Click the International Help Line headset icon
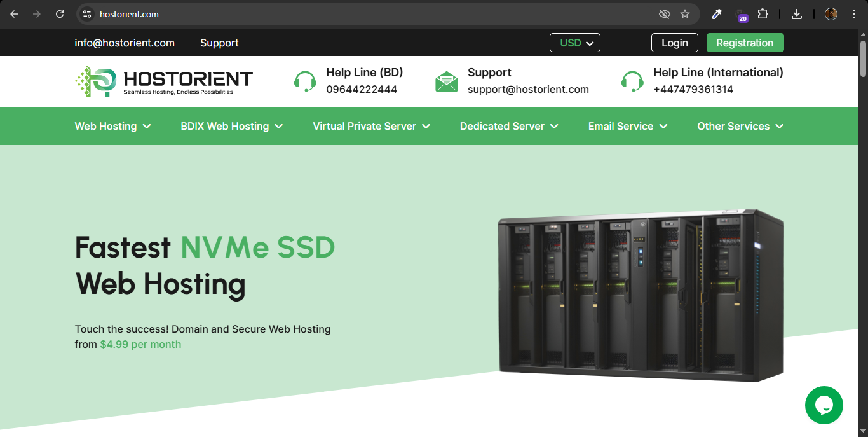 [632, 81]
